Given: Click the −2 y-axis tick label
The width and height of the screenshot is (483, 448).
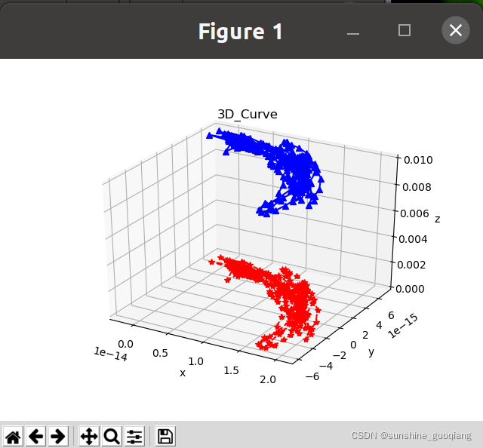Looking at the screenshot, I should point(340,355).
